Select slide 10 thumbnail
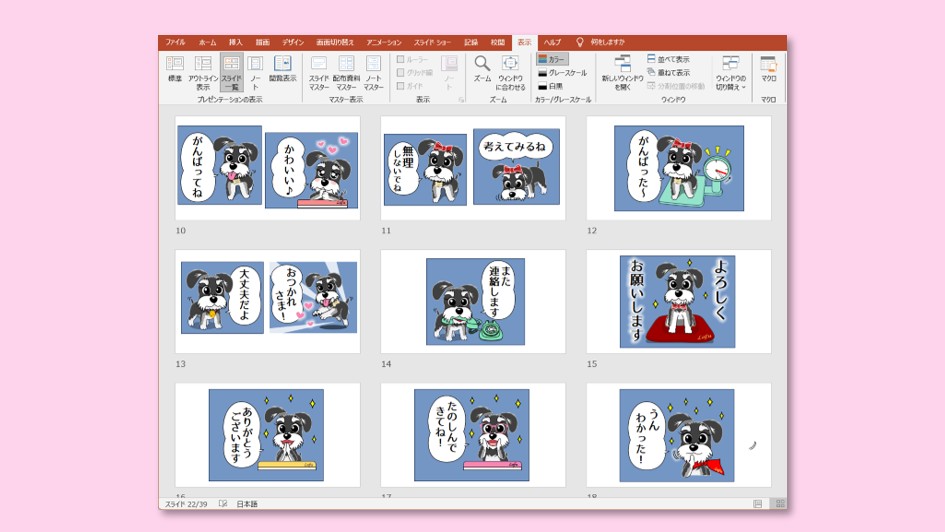This screenshot has width=945, height=532. point(268,168)
